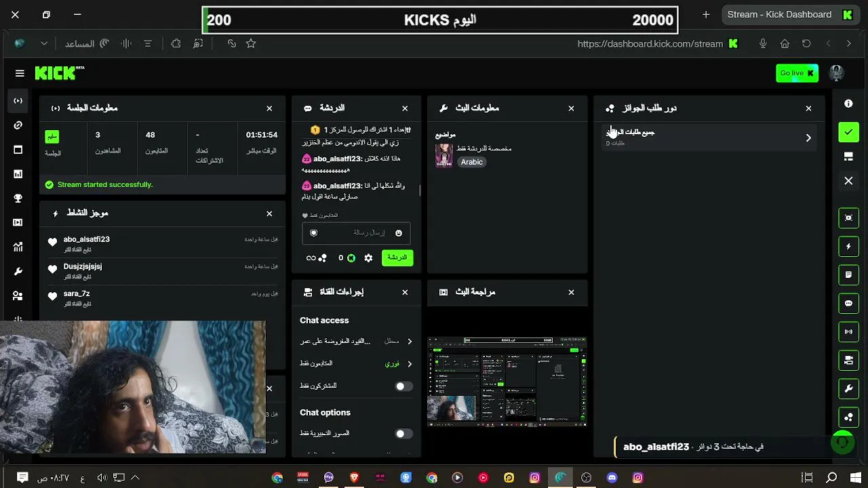The width and height of the screenshot is (868, 488).
Task: Click Dusjzjsjsjsj in the activity feed
Action: 83,266
